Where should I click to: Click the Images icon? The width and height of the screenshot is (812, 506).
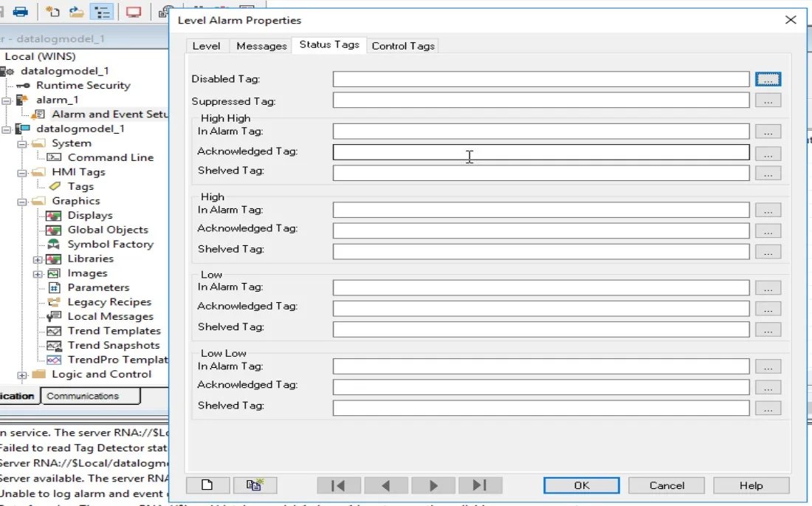[x=54, y=273]
